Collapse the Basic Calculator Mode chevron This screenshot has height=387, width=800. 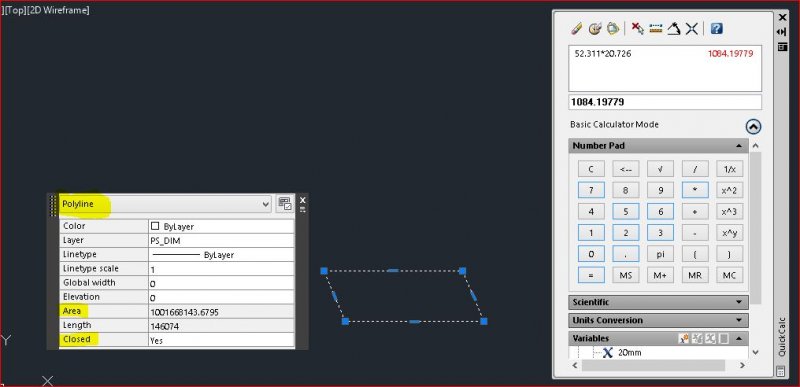[x=753, y=126]
